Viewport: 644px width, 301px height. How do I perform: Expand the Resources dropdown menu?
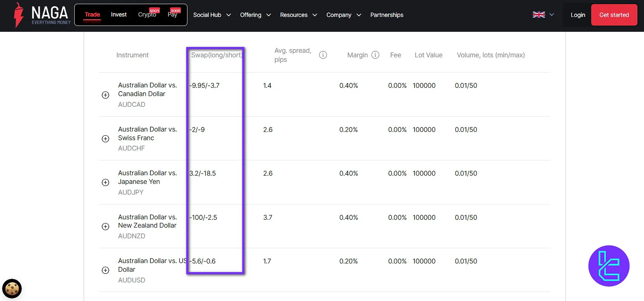pos(298,15)
